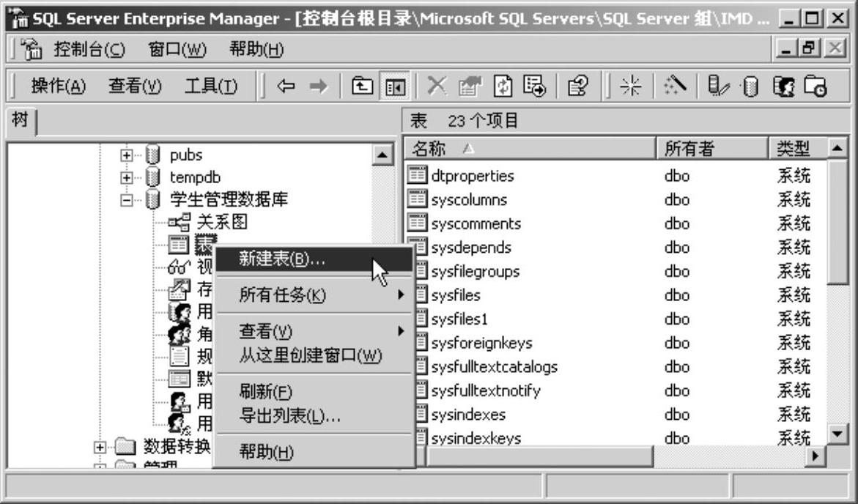Expand the tempdb database node
Image resolution: width=858 pixels, height=504 pixels.
(127, 178)
